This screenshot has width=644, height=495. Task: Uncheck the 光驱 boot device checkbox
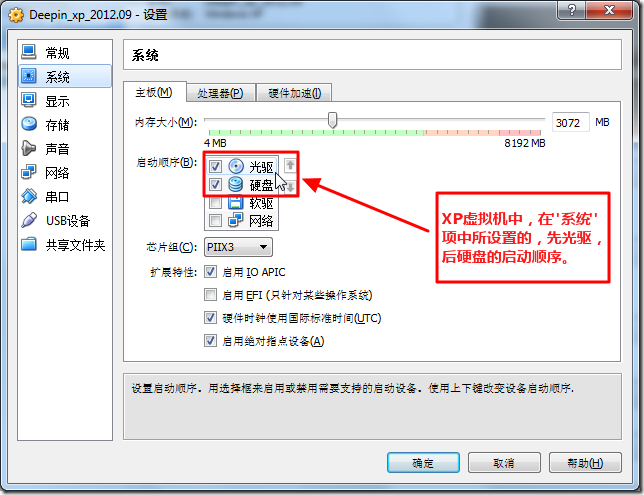click(215, 166)
